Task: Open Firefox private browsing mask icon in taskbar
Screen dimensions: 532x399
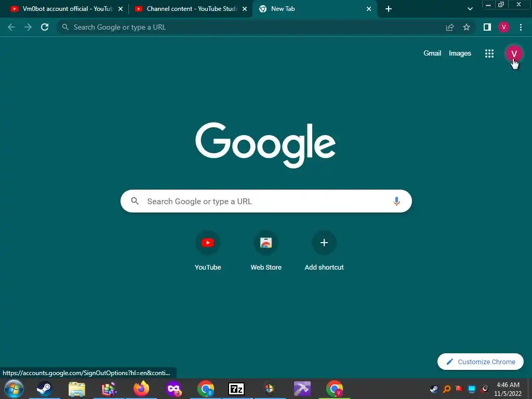Action: pos(174,389)
